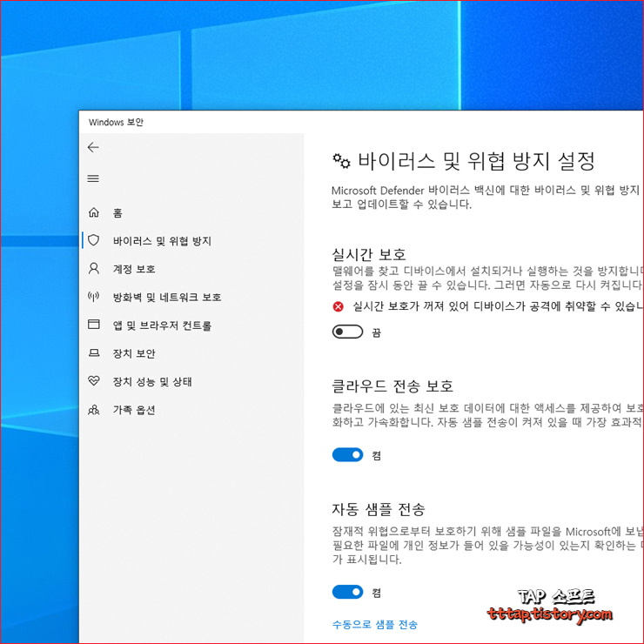Viewport: 644px width, 644px height.
Task: Open 장치 성능 및 상태 section
Action: 152,381
